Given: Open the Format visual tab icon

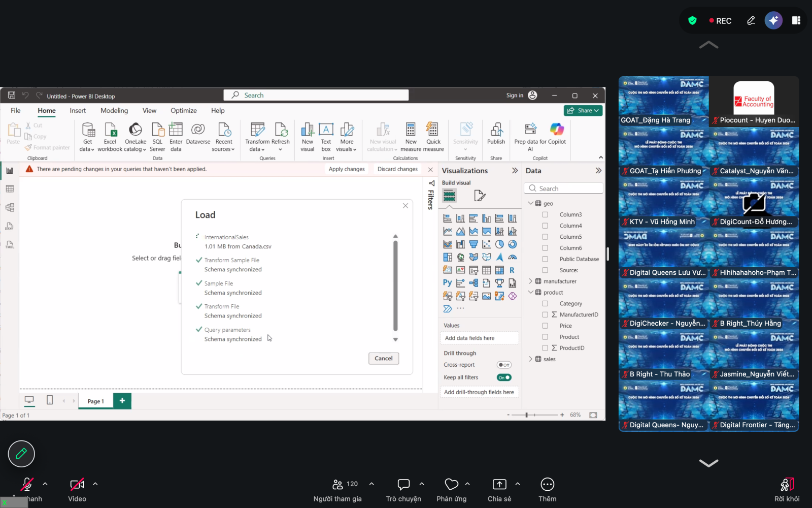Looking at the screenshot, I should point(480,196).
